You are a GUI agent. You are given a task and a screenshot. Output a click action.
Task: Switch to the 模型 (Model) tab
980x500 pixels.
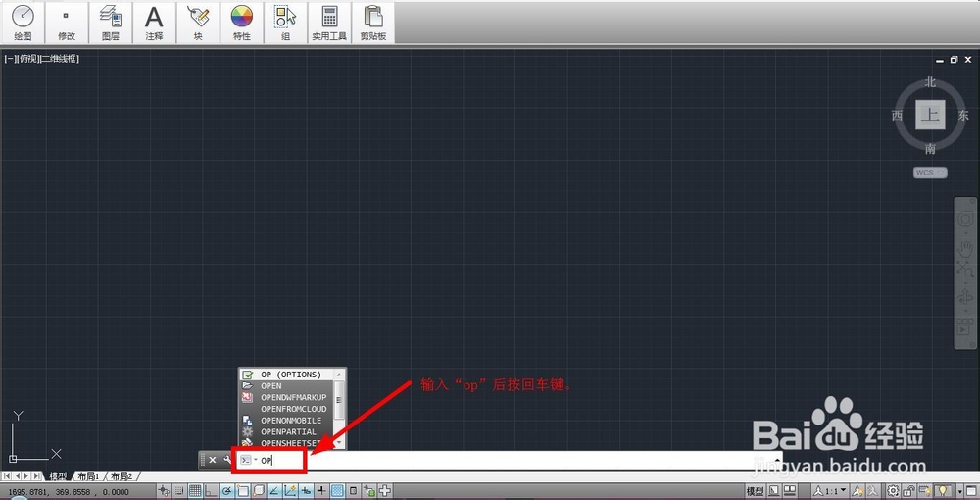pos(58,476)
